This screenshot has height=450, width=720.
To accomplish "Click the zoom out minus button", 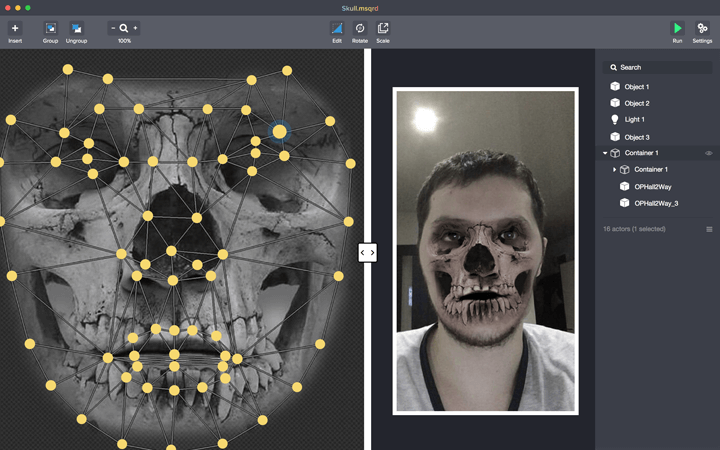I will (x=113, y=28).
